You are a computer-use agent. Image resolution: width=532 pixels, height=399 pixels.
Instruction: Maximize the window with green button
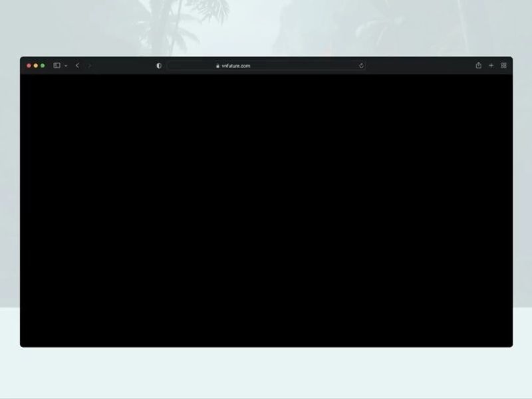pyautogui.click(x=43, y=65)
